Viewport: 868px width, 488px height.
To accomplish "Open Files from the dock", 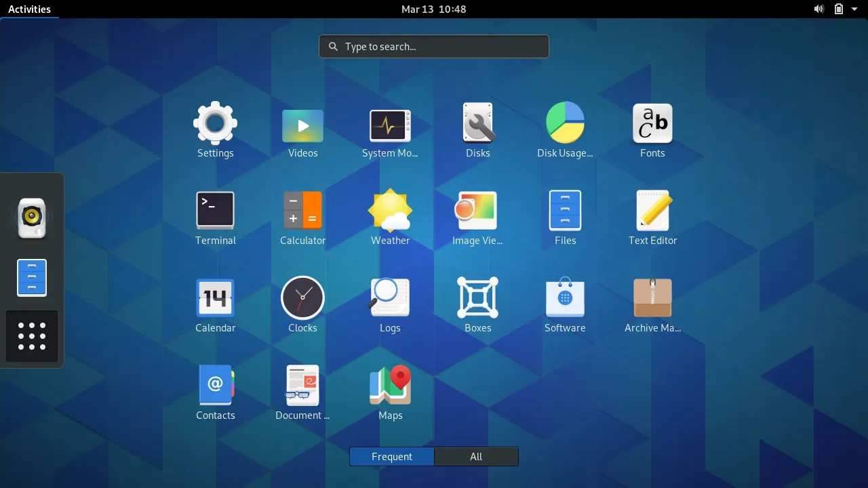I will click(31, 277).
